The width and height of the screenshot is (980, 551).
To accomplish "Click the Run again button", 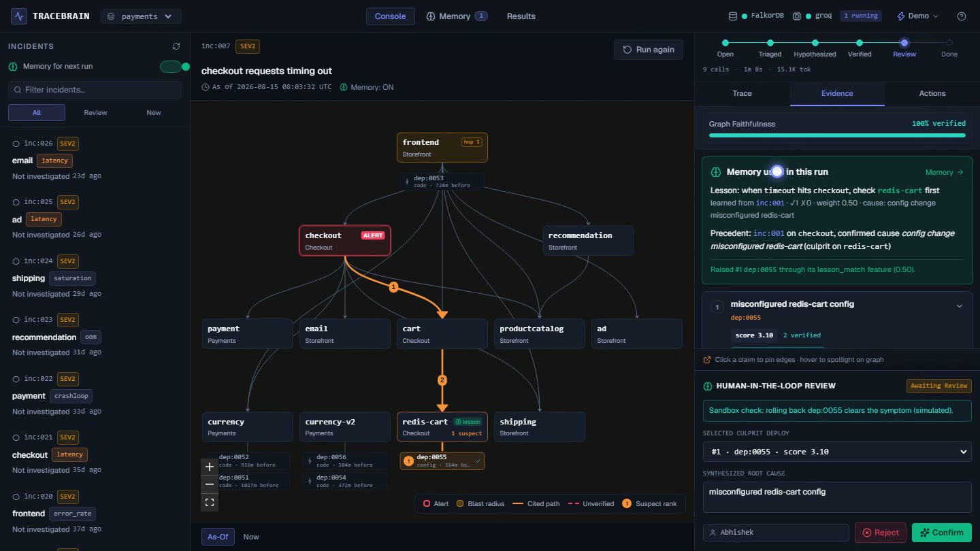I will 648,50.
